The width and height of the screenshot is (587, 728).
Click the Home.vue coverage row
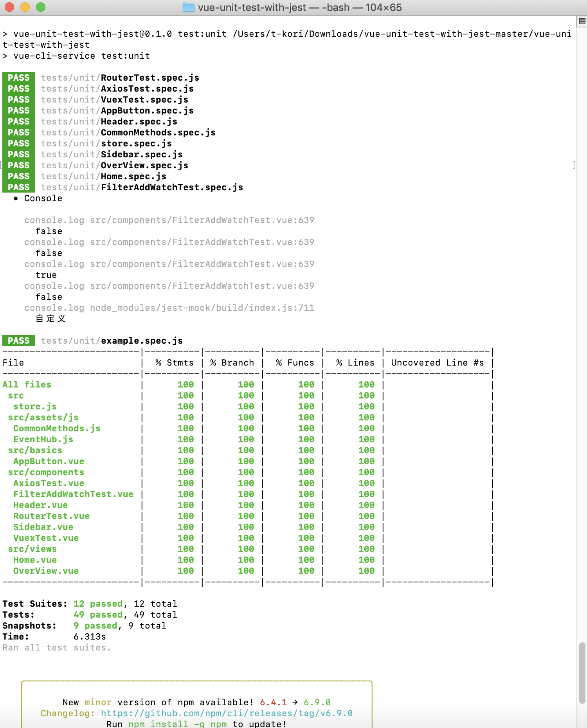[x=247, y=560]
